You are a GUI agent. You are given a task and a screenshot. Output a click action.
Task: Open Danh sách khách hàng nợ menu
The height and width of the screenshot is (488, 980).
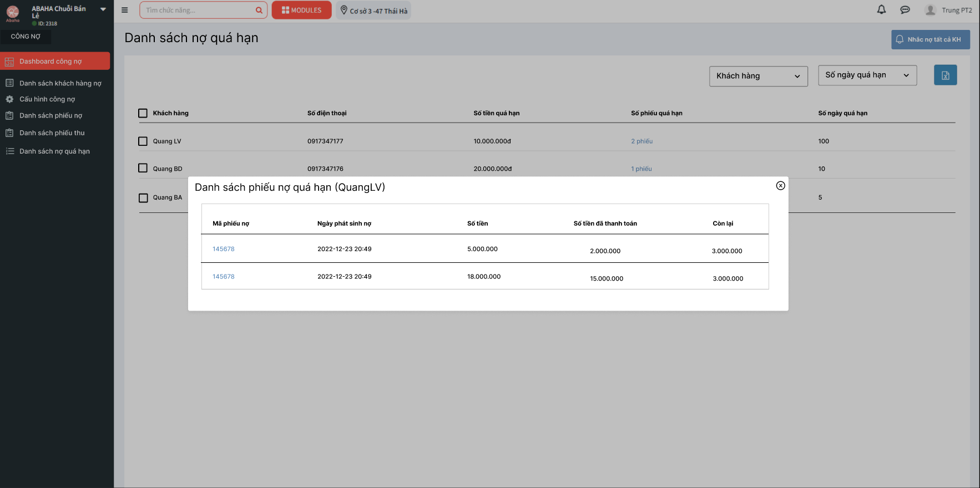(60, 83)
